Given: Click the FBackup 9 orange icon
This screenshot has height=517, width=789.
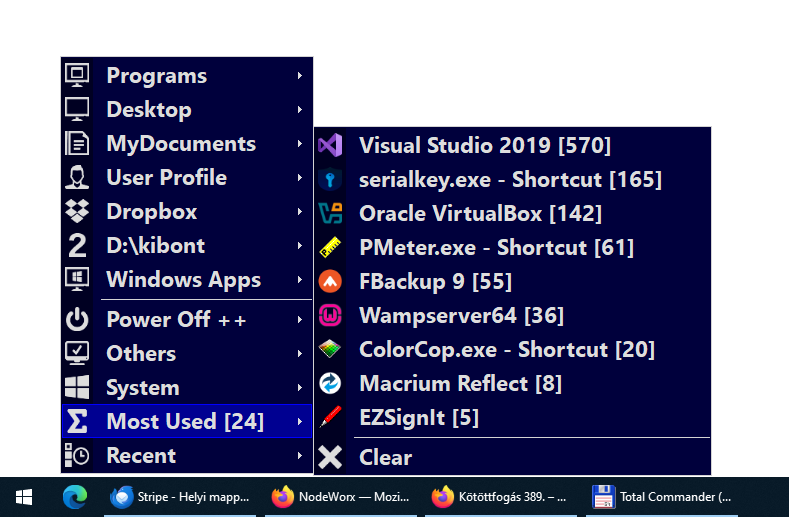Looking at the screenshot, I should (x=330, y=282).
